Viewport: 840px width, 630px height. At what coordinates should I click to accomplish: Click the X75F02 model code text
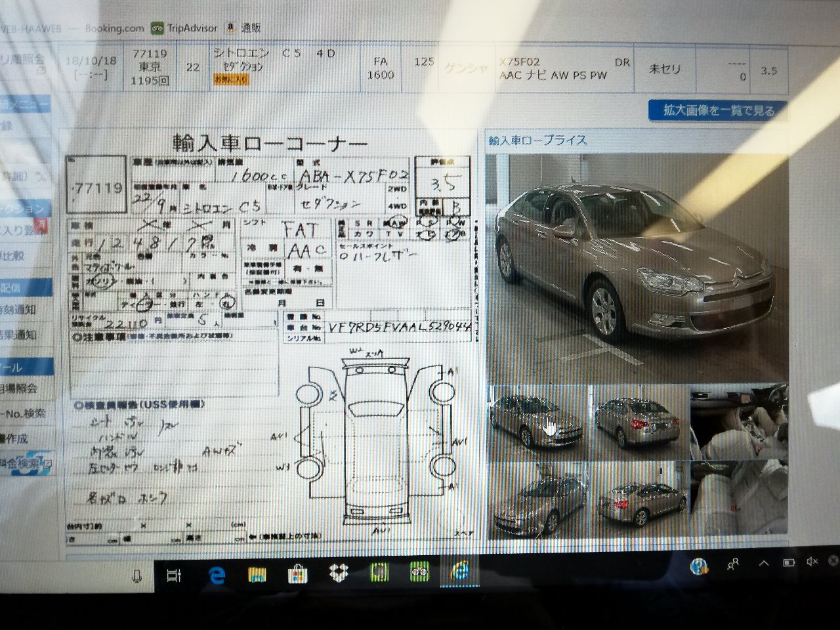520,62
